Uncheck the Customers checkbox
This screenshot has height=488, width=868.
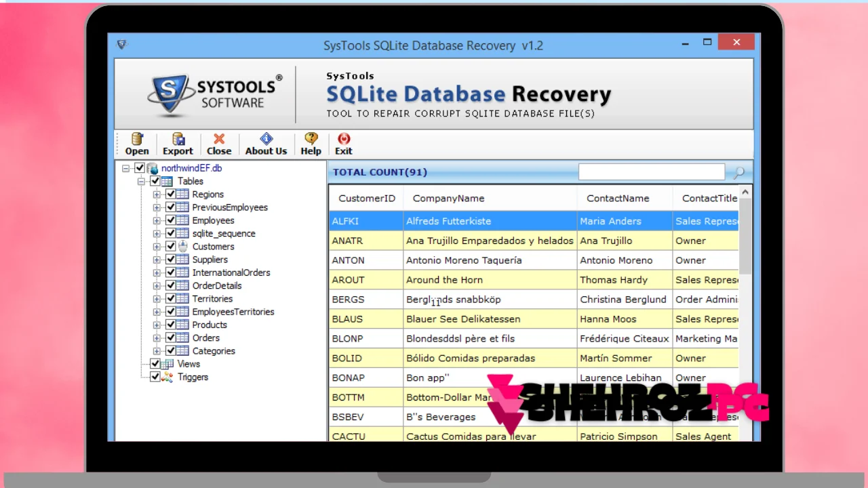[170, 247]
